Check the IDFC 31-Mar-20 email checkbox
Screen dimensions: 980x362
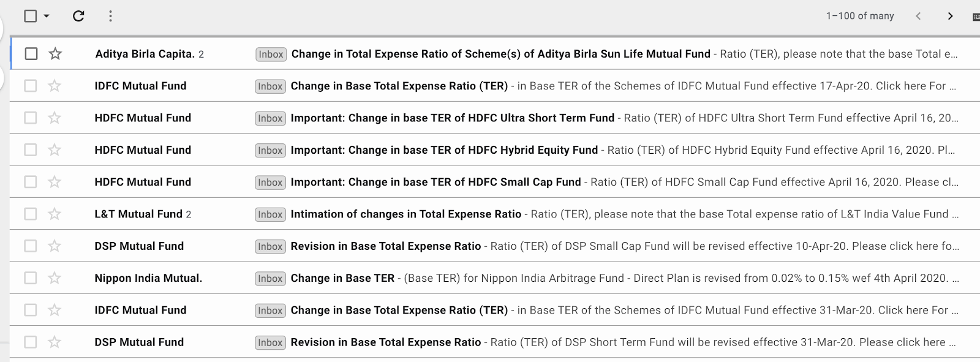31,310
